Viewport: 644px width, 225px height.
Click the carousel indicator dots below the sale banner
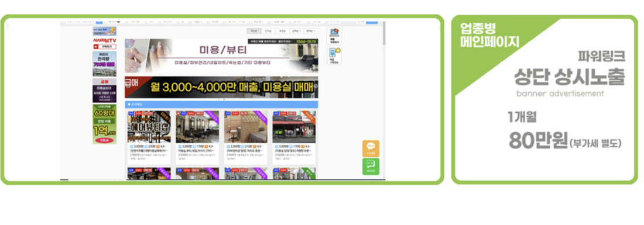pyautogui.click(x=221, y=99)
